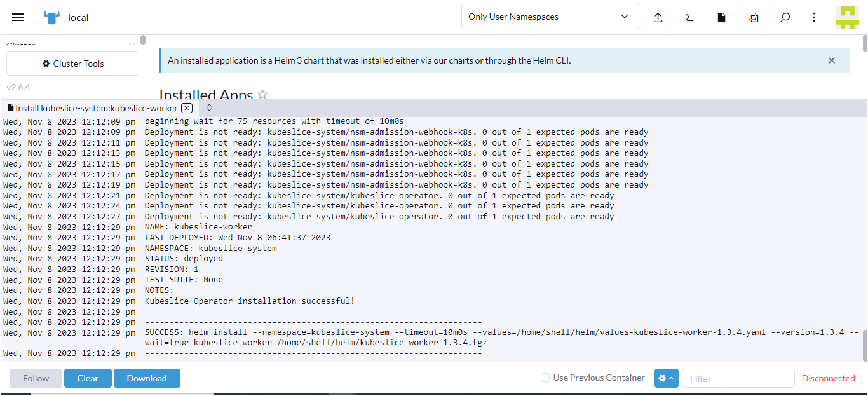The image size is (868, 396).
Task: Click the Disconnected status text
Action: pos(829,378)
